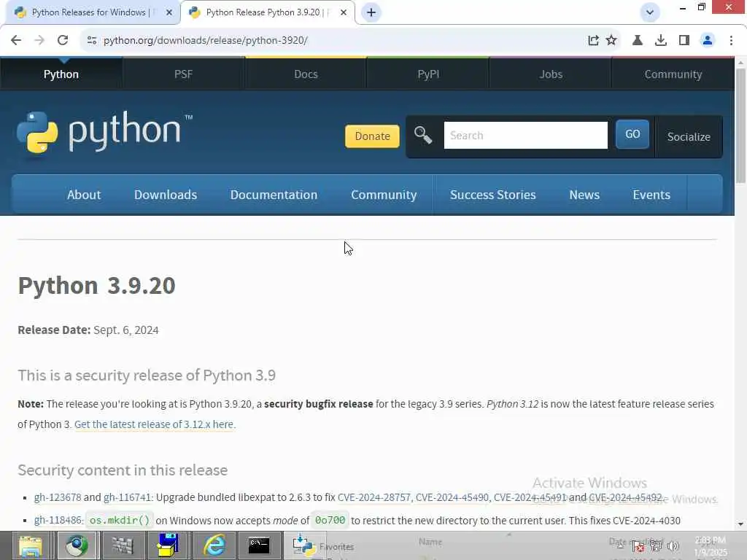Open the gh-123678 issue link
The image size is (747, 560).
58,497
